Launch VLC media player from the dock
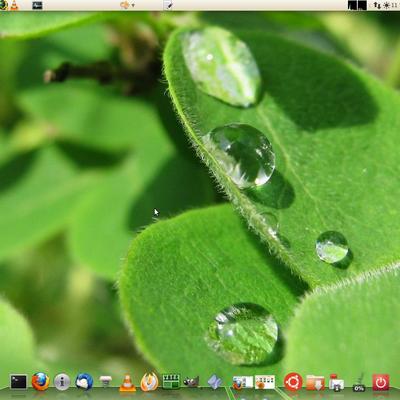The image size is (400, 400). (x=127, y=383)
